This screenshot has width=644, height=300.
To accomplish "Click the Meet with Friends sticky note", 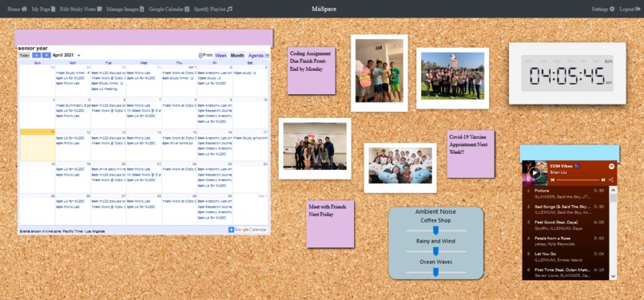I will coord(330,224).
